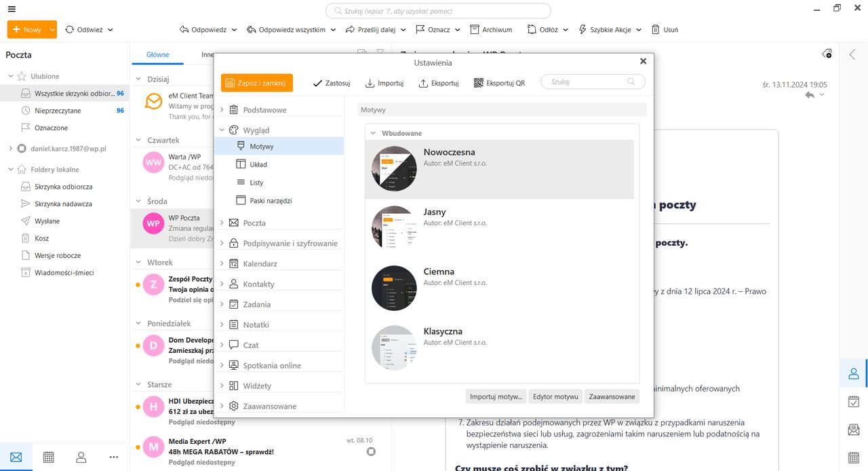Collapse the Wygląd settings section

pos(222,130)
